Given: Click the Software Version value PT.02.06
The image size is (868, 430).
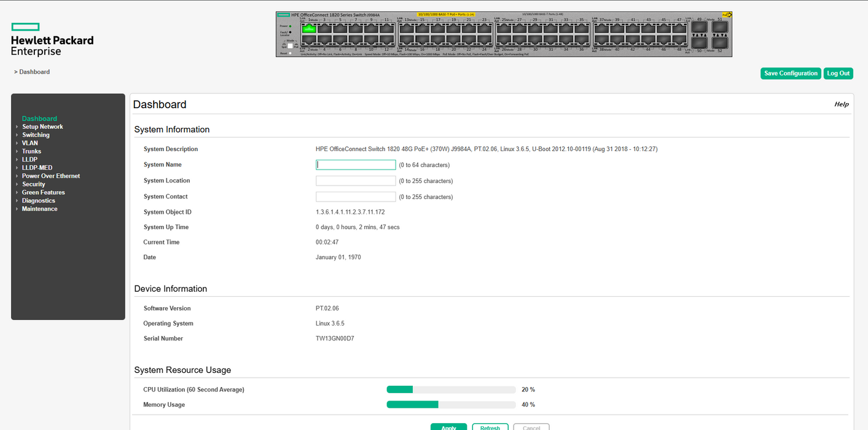Looking at the screenshot, I should (x=327, y=308).
